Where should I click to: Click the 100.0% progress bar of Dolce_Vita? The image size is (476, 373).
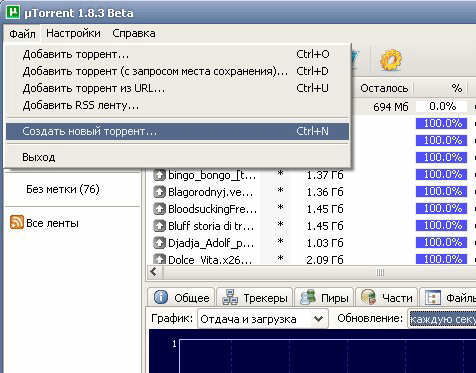(x=441, y=259)
